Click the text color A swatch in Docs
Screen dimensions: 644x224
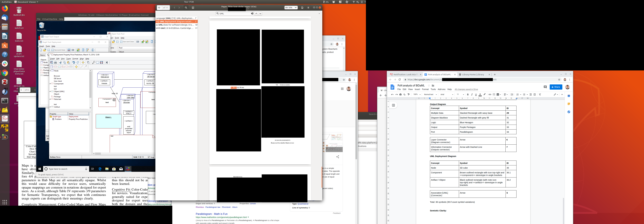480,95
